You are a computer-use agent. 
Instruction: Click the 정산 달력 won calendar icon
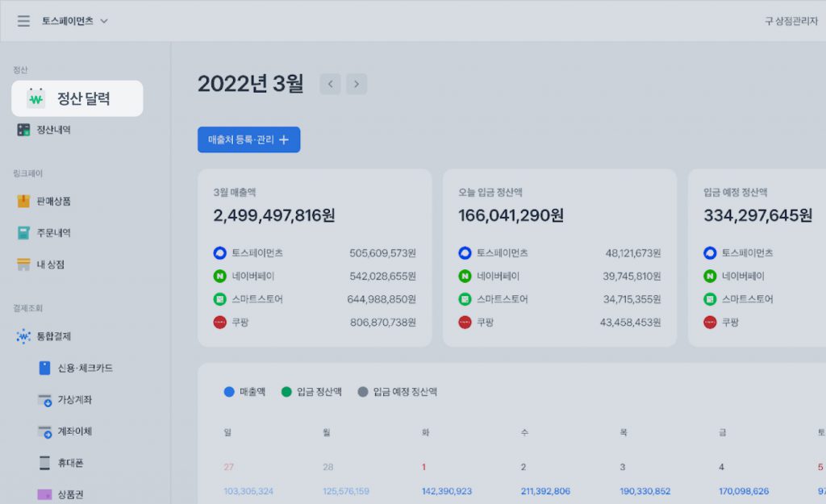pos(35,98)
